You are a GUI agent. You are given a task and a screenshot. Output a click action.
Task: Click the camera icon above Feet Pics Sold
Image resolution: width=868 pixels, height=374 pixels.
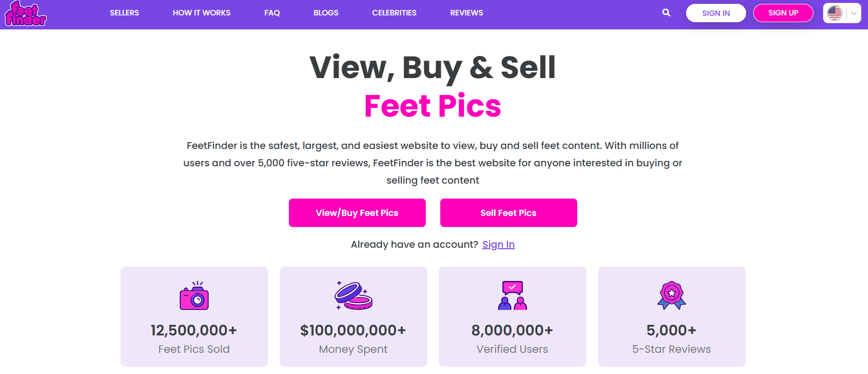point(194,296)
